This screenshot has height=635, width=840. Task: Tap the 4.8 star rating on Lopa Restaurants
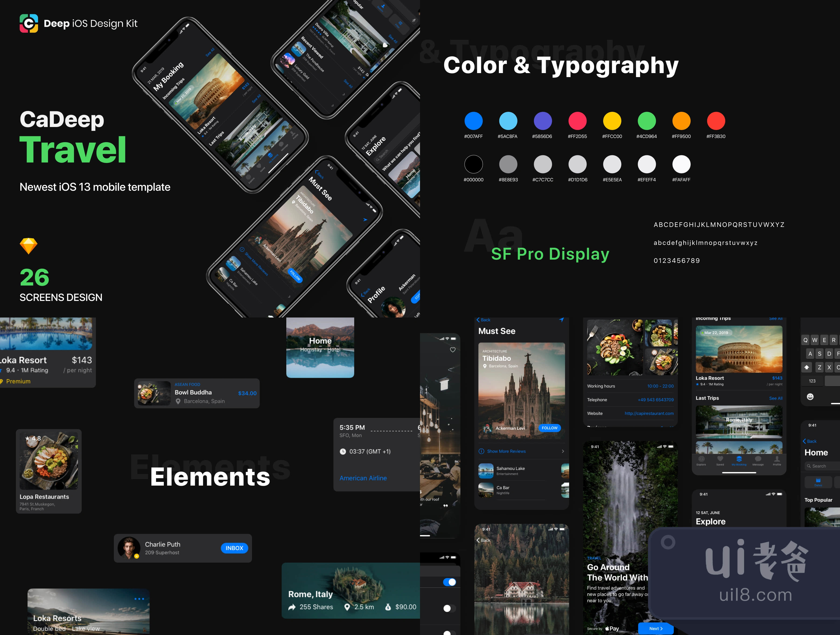click(33, 438)
